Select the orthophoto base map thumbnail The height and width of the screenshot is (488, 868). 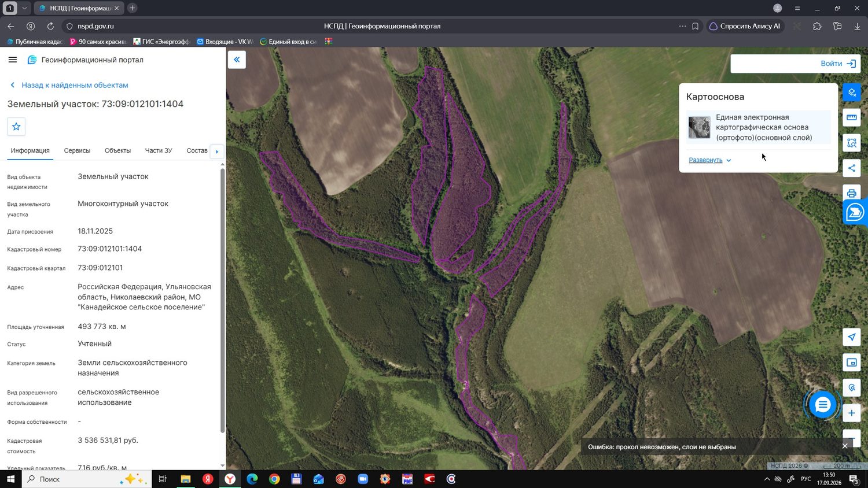[699, 127]
